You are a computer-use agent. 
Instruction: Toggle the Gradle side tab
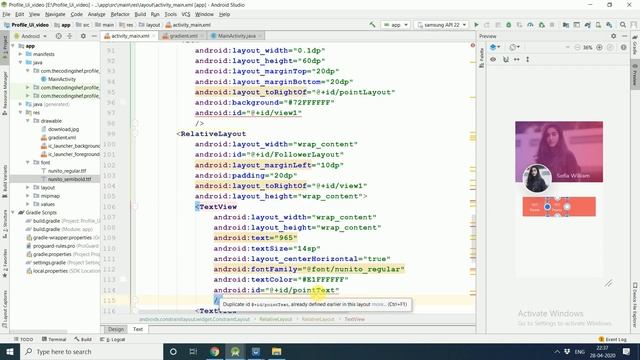click(635, 45)
